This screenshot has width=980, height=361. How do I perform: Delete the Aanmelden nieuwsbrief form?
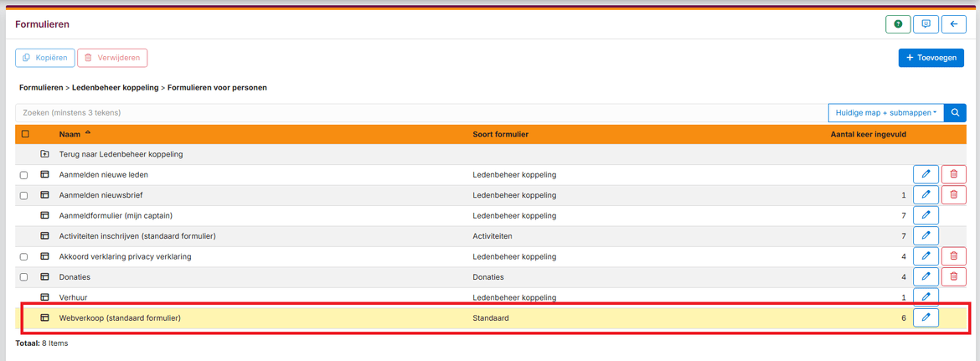point(953,195)
